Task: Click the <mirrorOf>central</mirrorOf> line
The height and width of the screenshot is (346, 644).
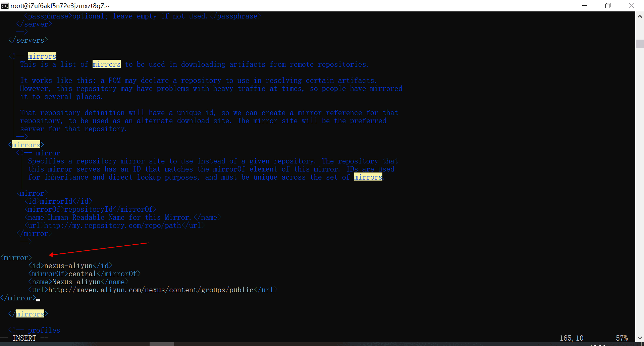Action: click(x=85, y=274)
